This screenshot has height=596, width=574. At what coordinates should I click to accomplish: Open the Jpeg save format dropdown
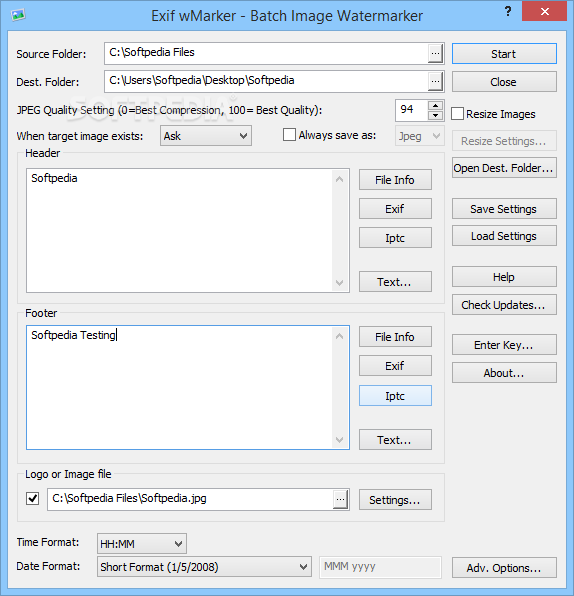coord(420,136)
